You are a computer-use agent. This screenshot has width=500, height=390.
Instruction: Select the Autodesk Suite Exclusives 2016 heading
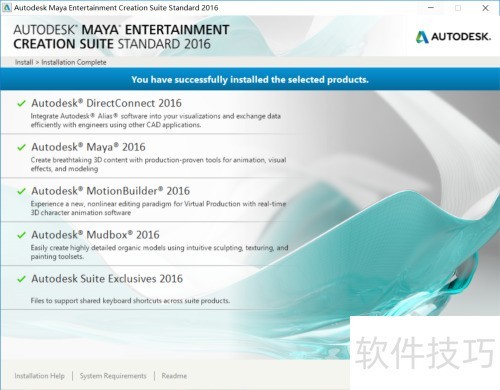click(x=107, y=279)
